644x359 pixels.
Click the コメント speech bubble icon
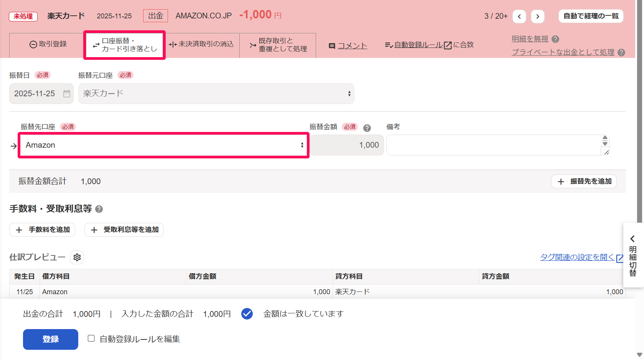[x=332, y=46]
